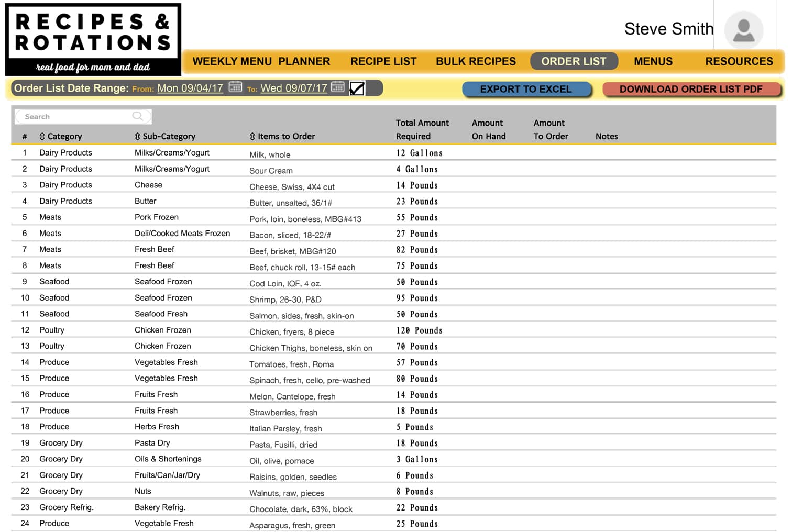Select Shrimp, 26-30, P&D item
792x532 pixels.
point(285,300)
